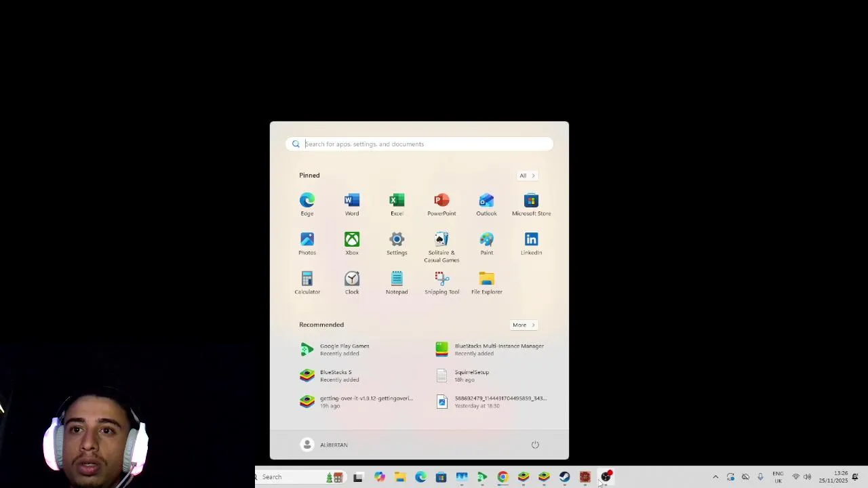Open Steam from the taskbar

pos(564,477)
